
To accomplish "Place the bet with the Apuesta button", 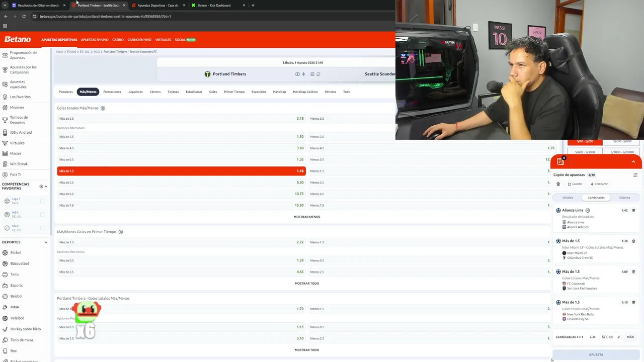I will coord(596,354).
